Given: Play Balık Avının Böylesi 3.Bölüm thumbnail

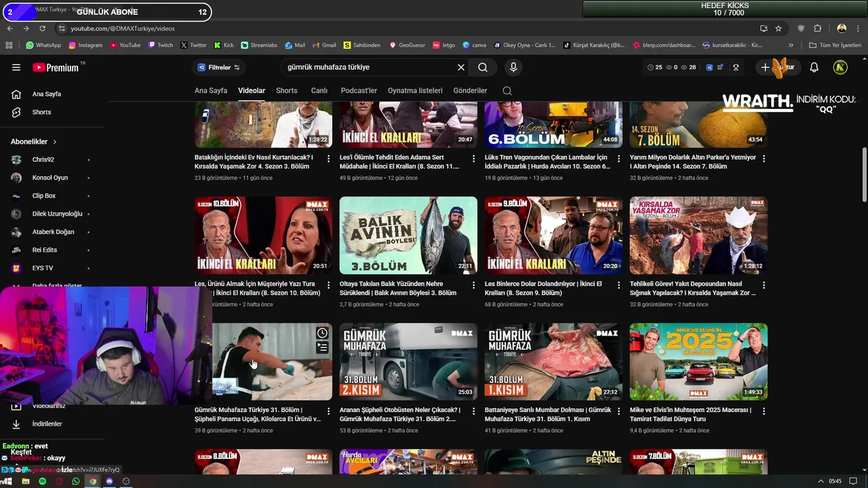Looking at the screenshot, I should [408, 235].
